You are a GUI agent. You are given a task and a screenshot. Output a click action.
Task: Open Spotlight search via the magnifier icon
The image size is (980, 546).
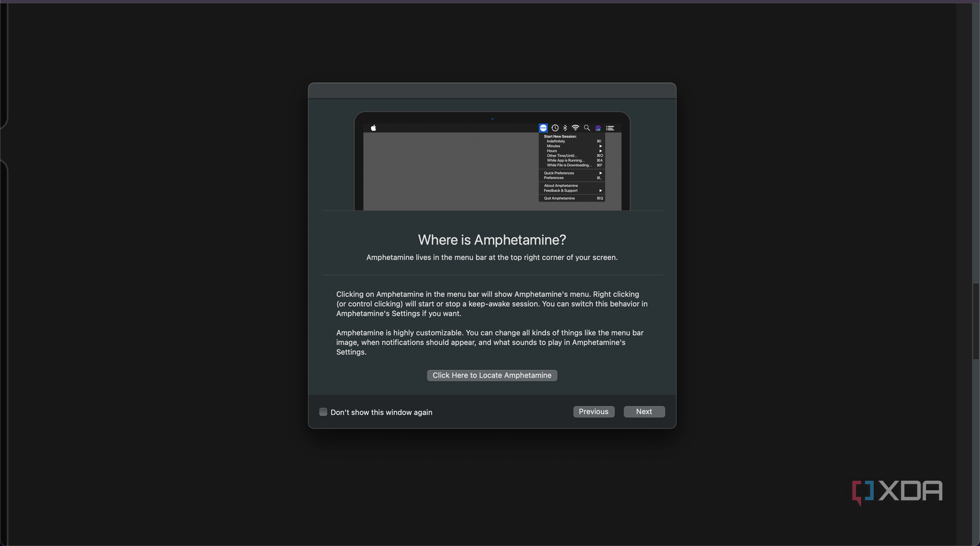(587, 128)
